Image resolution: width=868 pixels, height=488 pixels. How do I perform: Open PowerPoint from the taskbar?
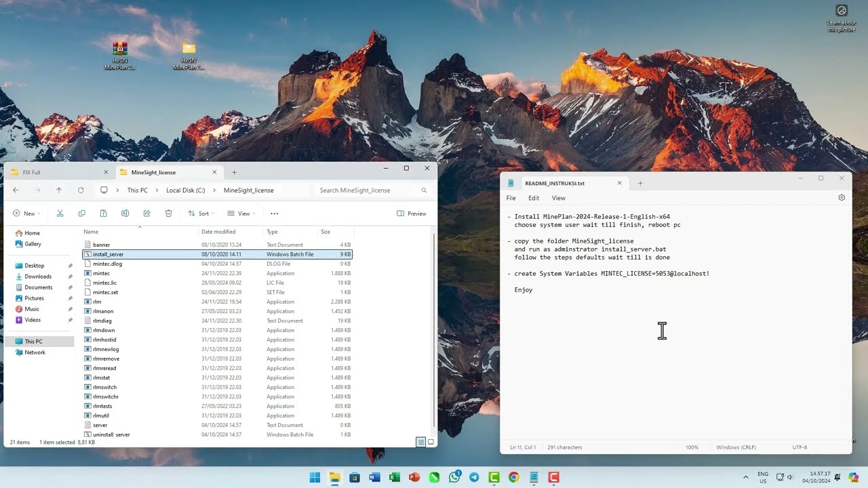pyautogui.click(x=414, y=477)
